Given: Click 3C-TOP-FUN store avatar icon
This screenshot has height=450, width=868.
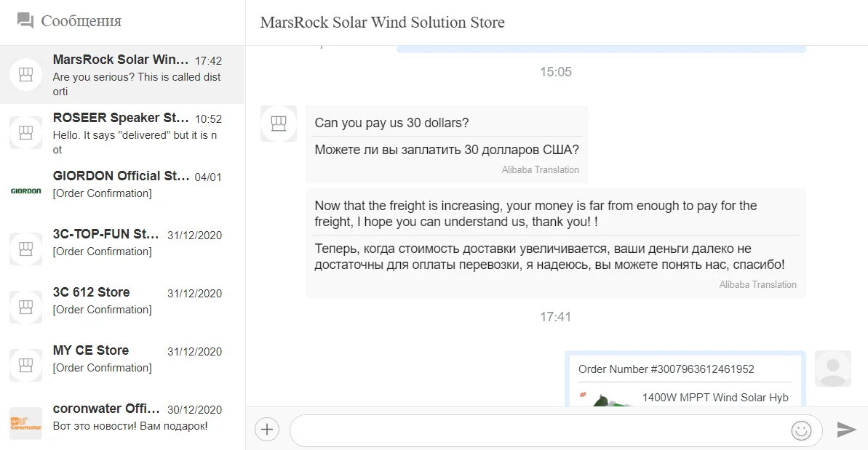Looking at the screenshot, I should (x=26, y=249).
